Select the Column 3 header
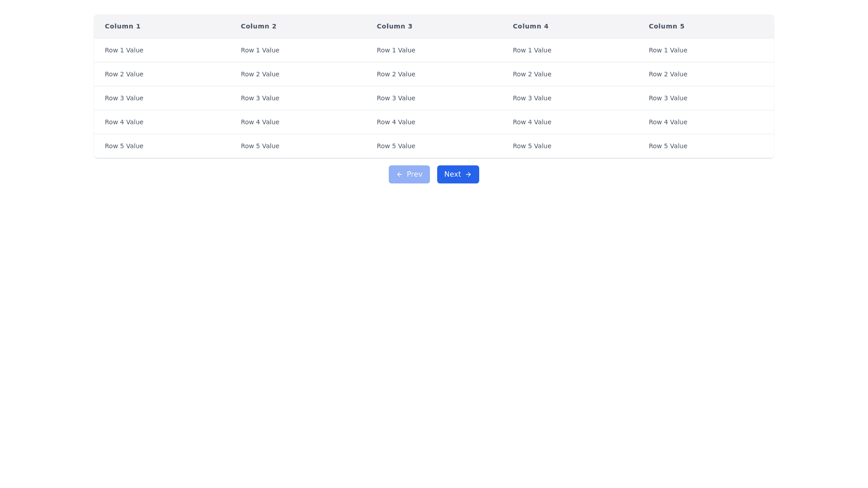868x488 pixels. (394, 26)
